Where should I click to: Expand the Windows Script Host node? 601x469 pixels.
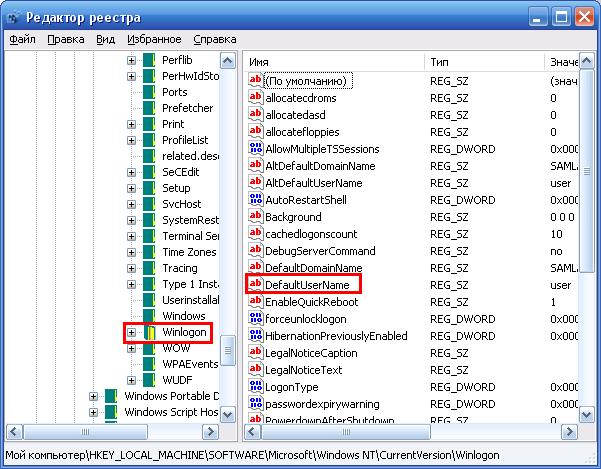pos(93,412)
